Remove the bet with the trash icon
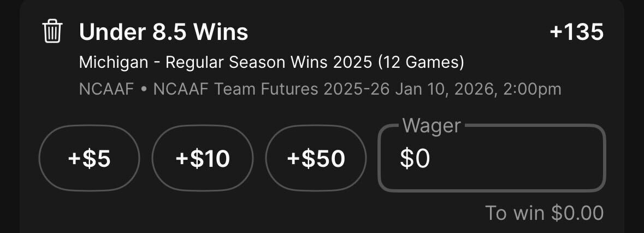The height and width of the screenshot is (233, 644). pyautogui.click(x=52, y=31)
